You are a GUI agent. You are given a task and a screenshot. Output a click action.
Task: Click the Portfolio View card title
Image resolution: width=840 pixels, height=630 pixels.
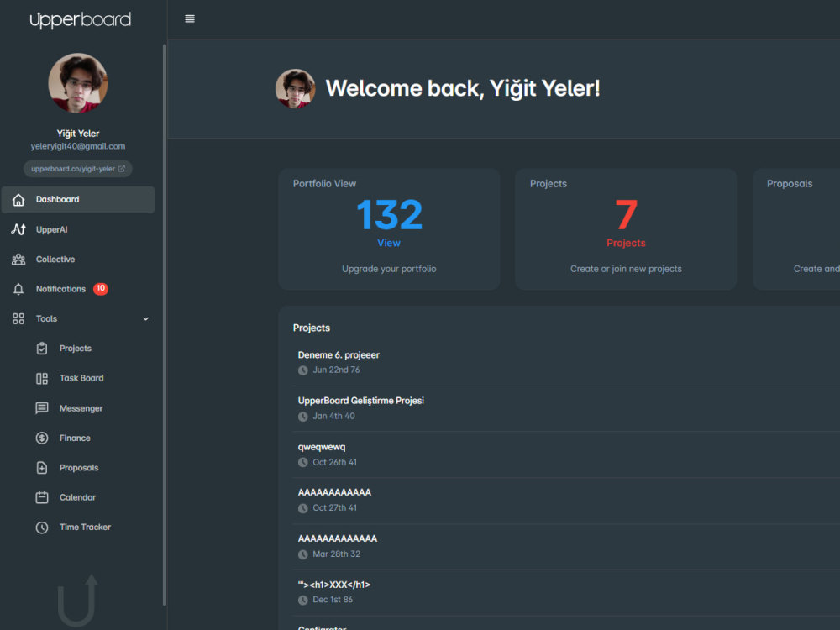click(324, 184)
